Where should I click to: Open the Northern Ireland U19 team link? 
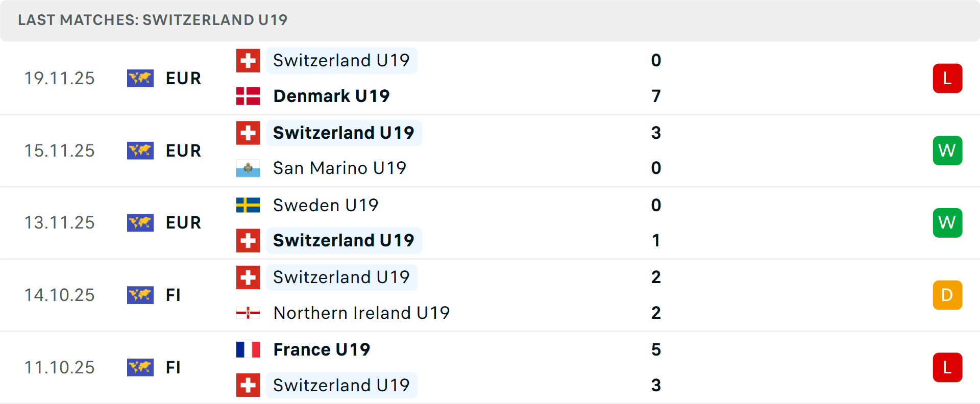click(361, 313)
